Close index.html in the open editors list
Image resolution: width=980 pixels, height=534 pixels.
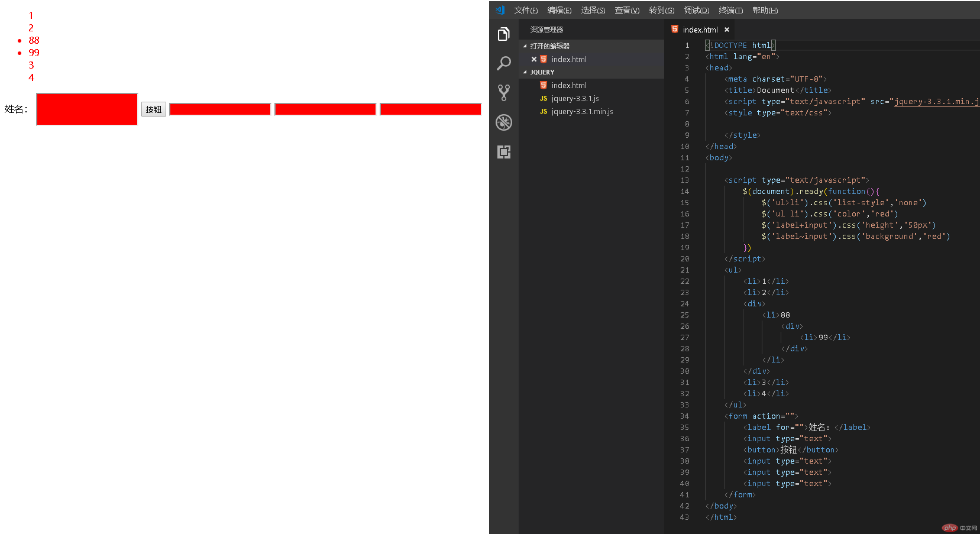[534, 59]
